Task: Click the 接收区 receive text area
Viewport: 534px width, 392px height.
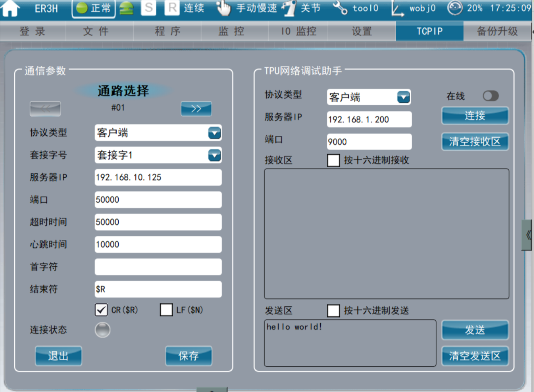Action: [x=387, y=234]
